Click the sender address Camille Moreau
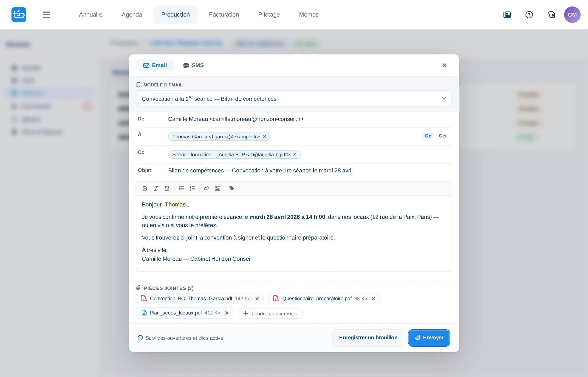 [236, 119]
